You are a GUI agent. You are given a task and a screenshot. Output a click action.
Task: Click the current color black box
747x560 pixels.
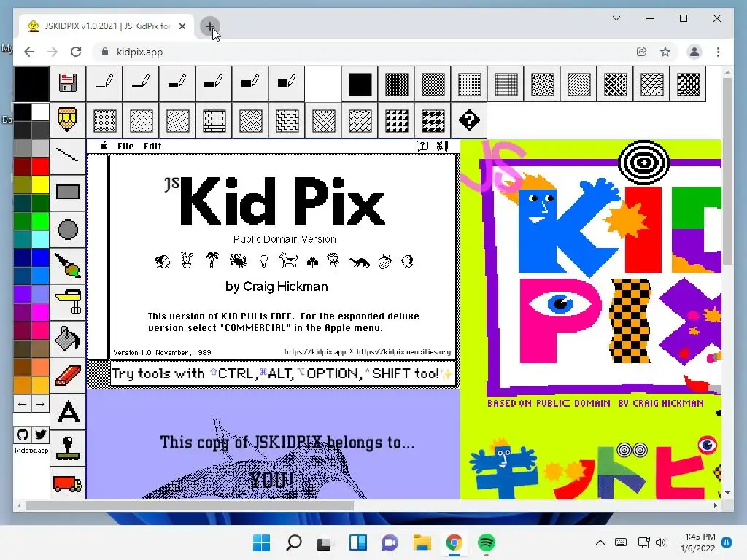[31, 84]
